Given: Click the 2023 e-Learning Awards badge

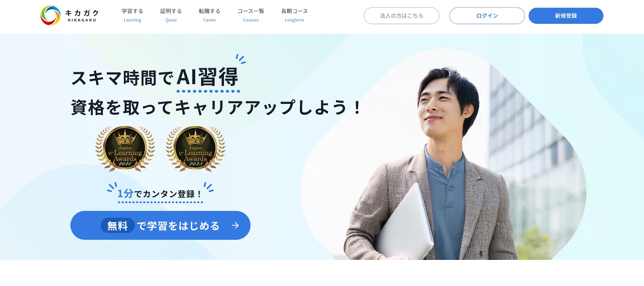Looking at the screenshot, I should click(x=196, y=148).
